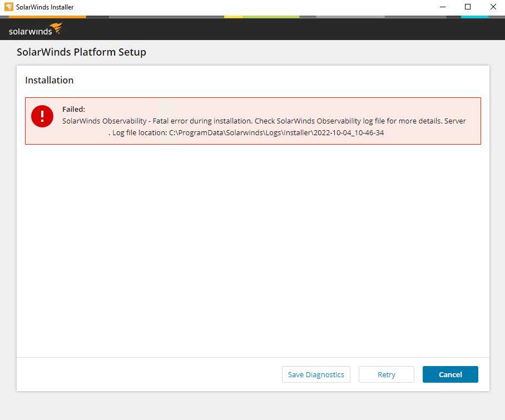The height and width of the screenshot is (420, 505).
Task: Minimize the SolarWinds Installer window
Action: pyautogui.click(x=442, y=7)
